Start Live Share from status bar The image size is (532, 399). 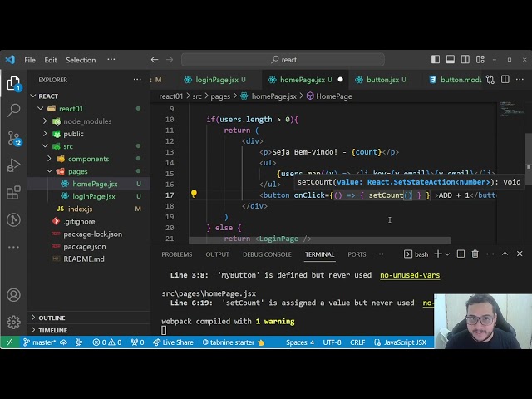click(173, 342)
